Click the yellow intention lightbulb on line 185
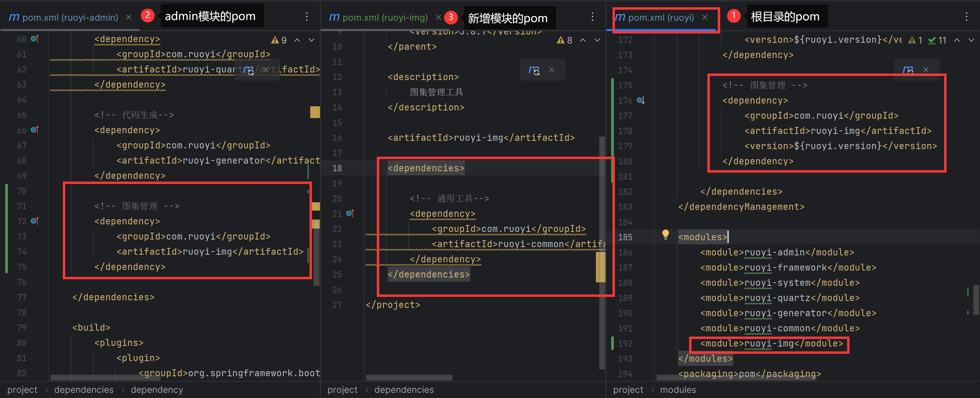 [665, 234]
